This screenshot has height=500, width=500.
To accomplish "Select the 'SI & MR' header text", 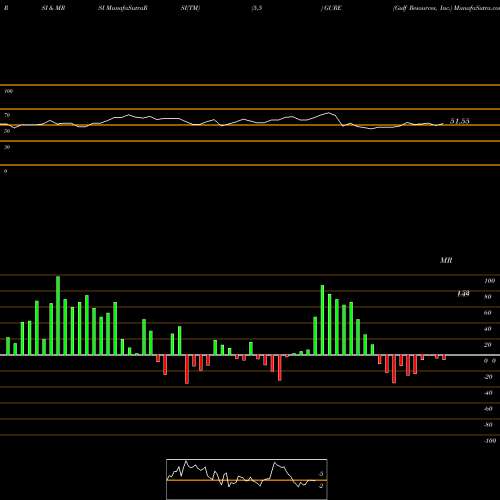I will (53, 8).
